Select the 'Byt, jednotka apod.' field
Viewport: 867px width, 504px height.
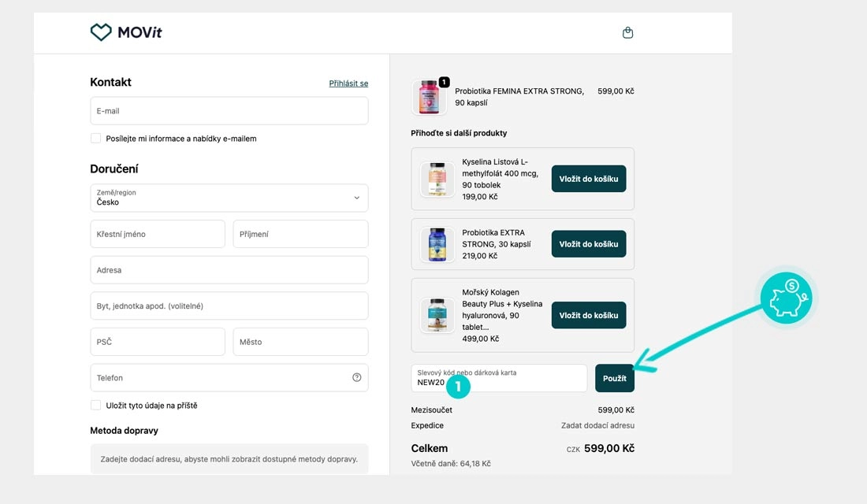point(229,306)
